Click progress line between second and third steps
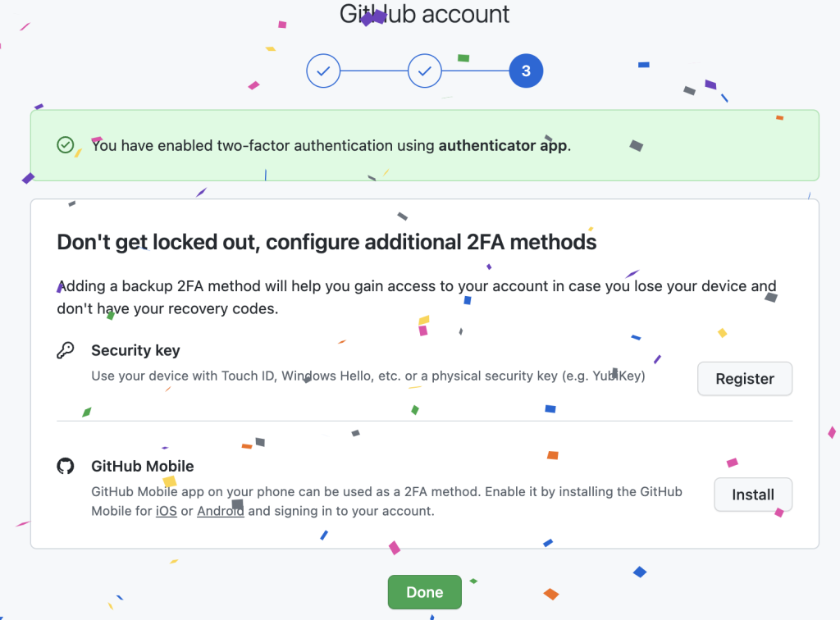Image resolution: width=840 pixels, height=620 pixels. (476, 71)
